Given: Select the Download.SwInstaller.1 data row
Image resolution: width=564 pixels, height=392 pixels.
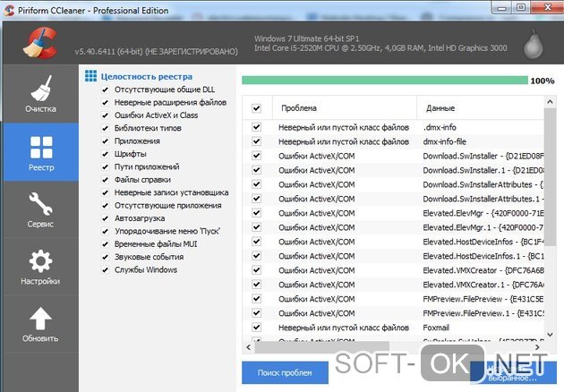Looking at the screenshot, I should click(394, 170).
